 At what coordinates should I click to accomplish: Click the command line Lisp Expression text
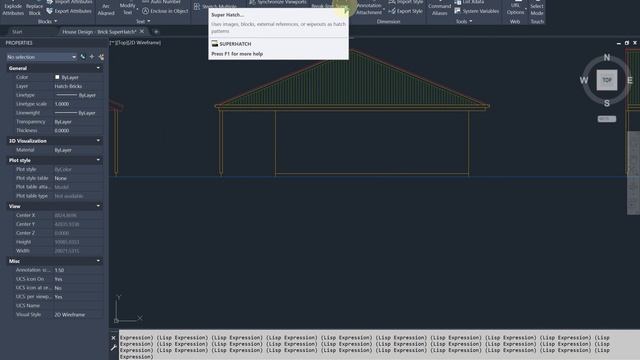click(365, 347)
